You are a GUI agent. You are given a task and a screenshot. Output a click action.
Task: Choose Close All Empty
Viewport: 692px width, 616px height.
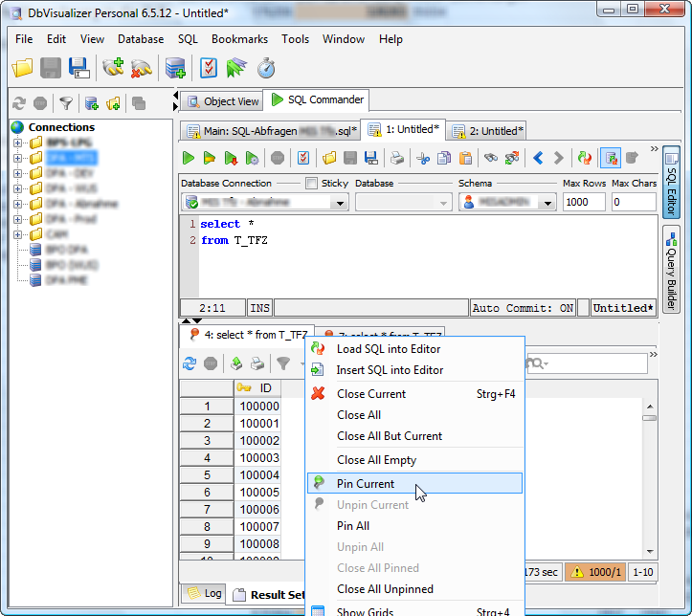click(414, 460)
